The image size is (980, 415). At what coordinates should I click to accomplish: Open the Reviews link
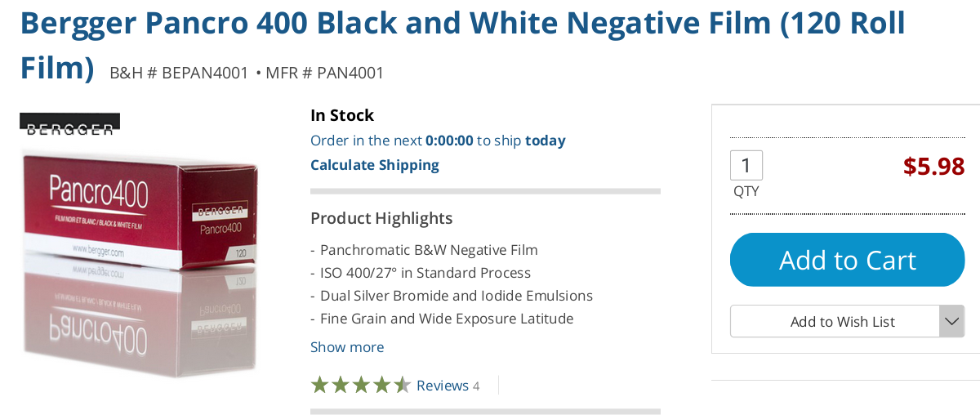point(443,386)
